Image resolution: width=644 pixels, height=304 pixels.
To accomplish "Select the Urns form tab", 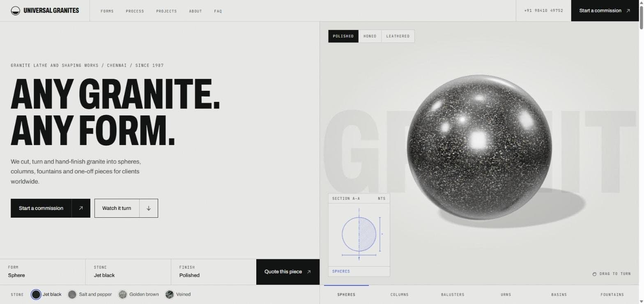I will point(506,295).
